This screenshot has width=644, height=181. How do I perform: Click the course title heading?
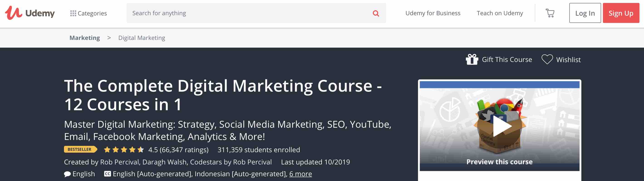[x=223, y=95]
